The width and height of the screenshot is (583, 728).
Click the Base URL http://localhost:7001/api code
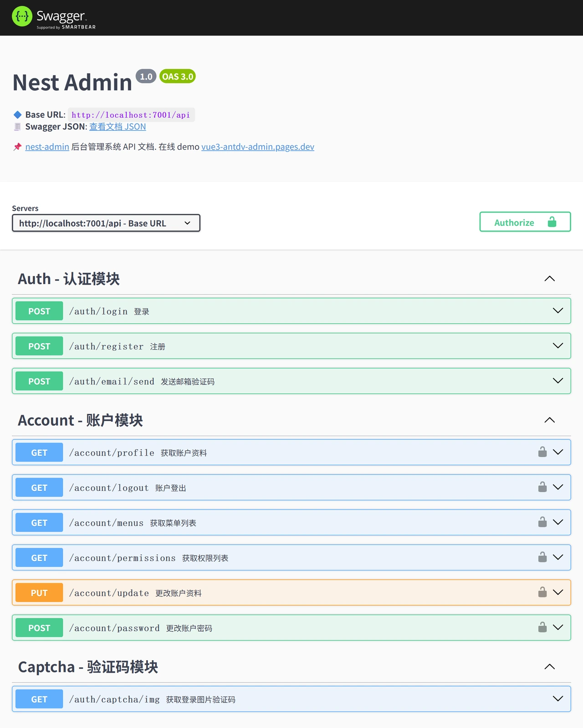tap(131, 115)
